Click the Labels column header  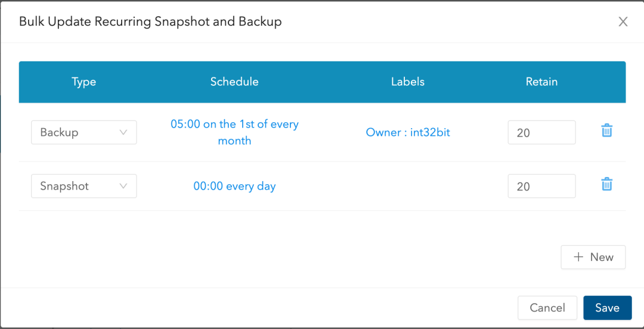(408, 82)
